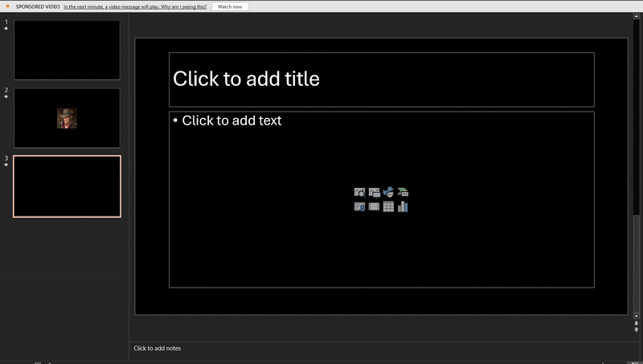643x364 pixels.
Task: Go to the previous slide using double-up arrow
Action: [x=636, y=323]
